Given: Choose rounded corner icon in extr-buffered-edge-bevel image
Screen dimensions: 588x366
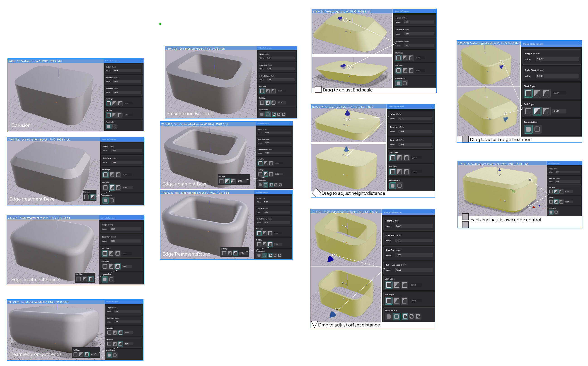Looking at the screenshot, I should (x=276, y=185).
